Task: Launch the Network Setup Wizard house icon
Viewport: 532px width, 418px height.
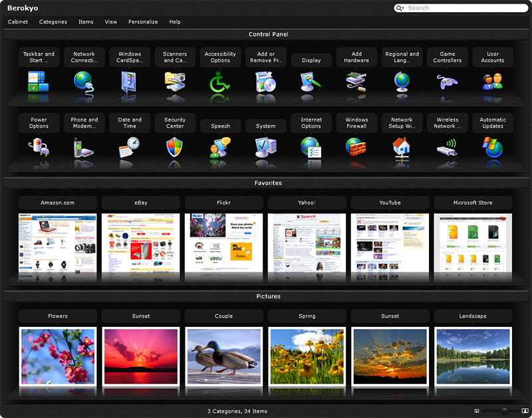Action: click(x=402, y=148)
